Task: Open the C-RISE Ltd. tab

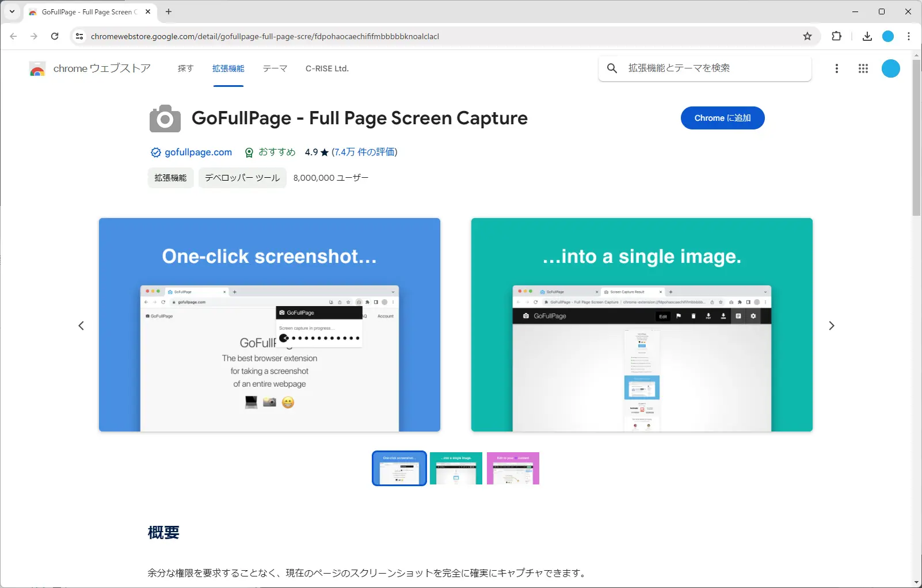Action: (x=326, y=68)
